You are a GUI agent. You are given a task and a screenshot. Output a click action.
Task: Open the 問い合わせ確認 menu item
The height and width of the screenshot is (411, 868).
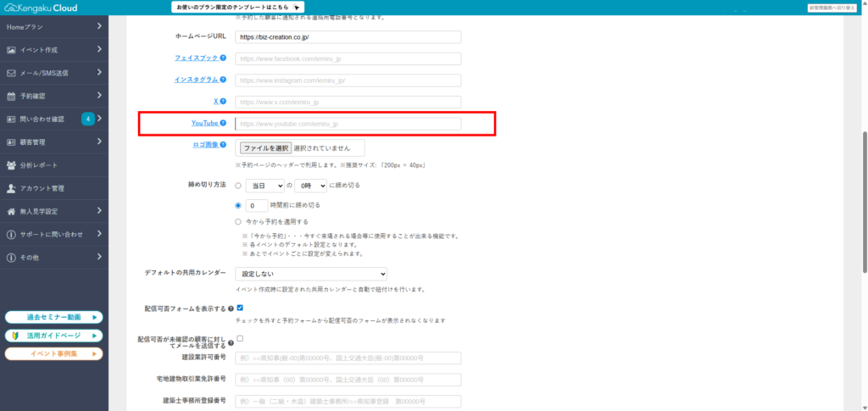point(54,119)
